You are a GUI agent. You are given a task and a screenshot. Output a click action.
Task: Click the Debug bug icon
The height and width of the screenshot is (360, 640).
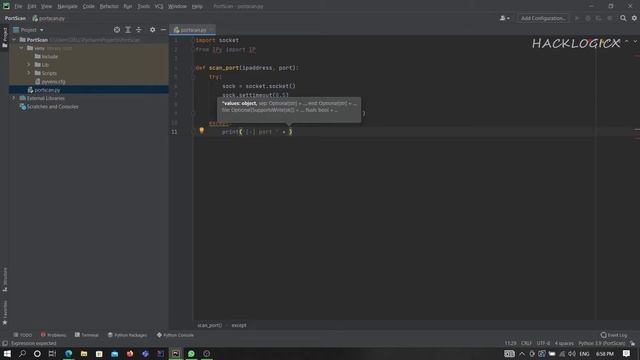pyautogui.click(x=588, y=18)
